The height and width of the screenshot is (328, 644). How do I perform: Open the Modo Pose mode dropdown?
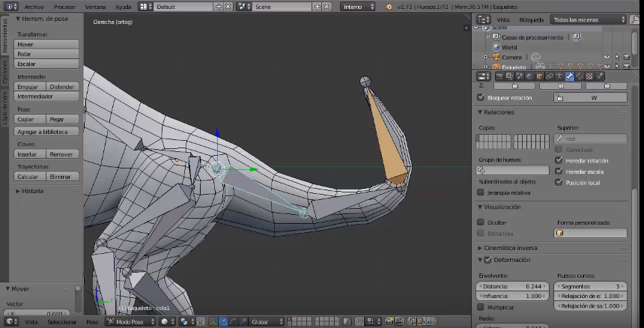point(130,321)
